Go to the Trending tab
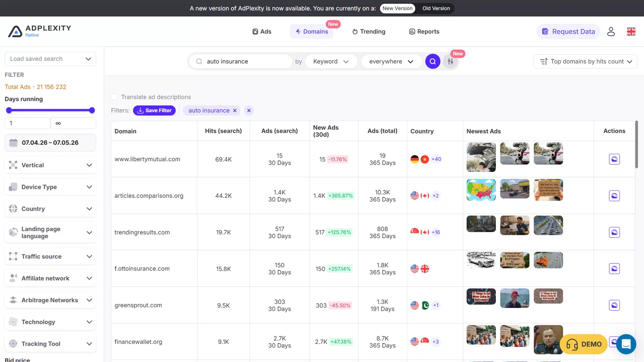Image resolution: width=644 pixels, height=362 pixels. click(369, 31)
